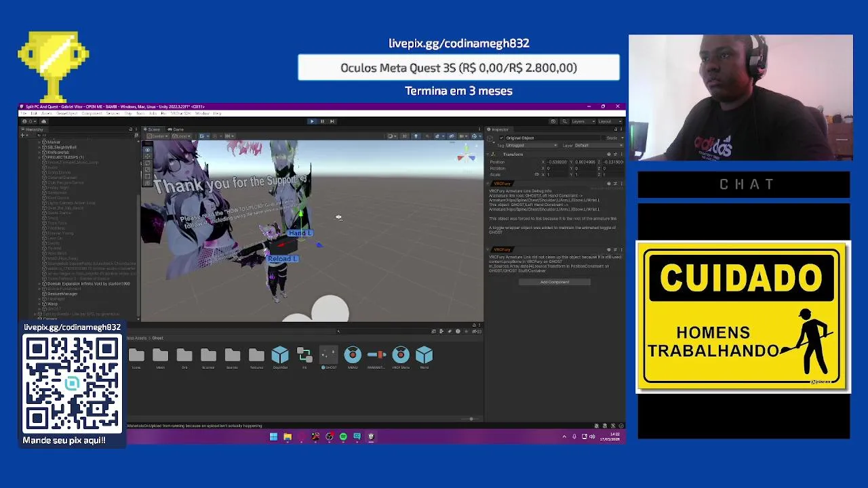
Task: Show hidden system tray icons
Action: (x=564, y=436)
